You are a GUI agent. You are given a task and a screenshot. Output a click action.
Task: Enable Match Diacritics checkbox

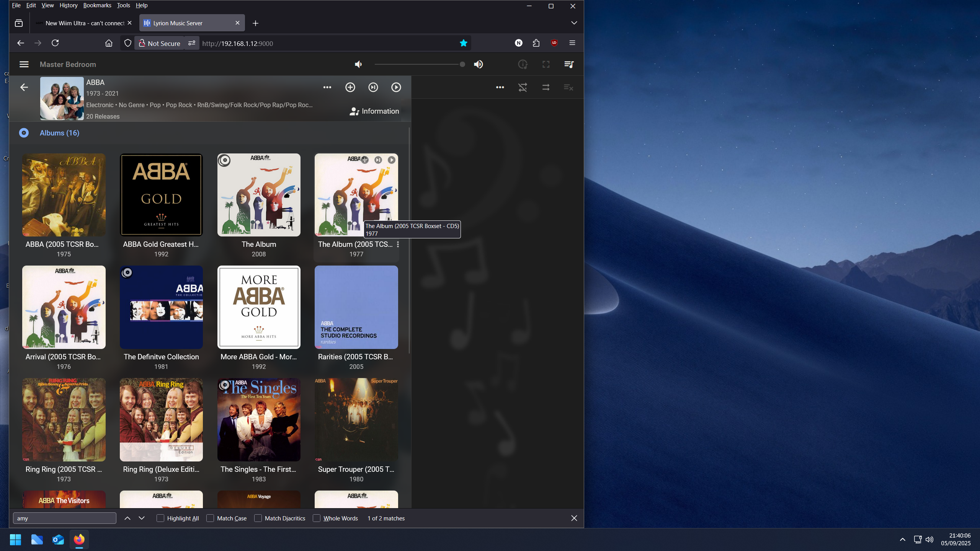(258, 518)
